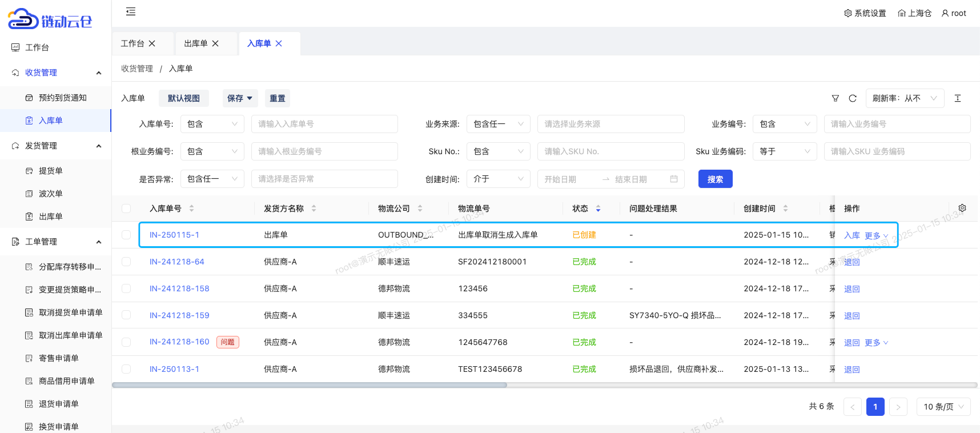This screenshot has height=433, width=980.
Task: Click the refresh icon in toolbar
Action: pos(853,98)
